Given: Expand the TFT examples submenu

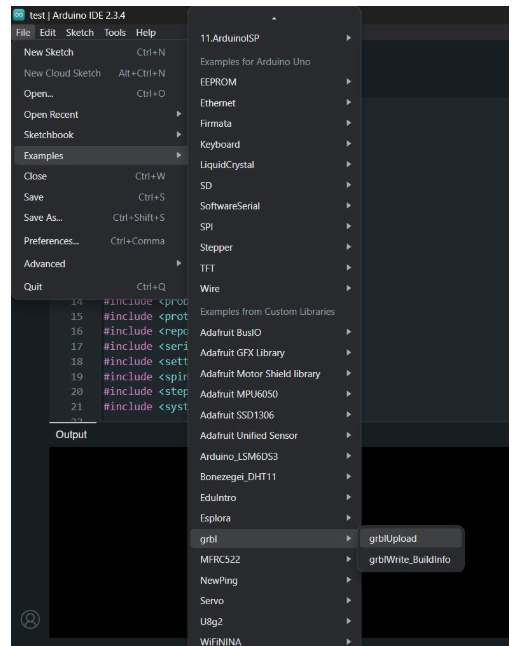Looking at the screenshot, I should (274, 268).
